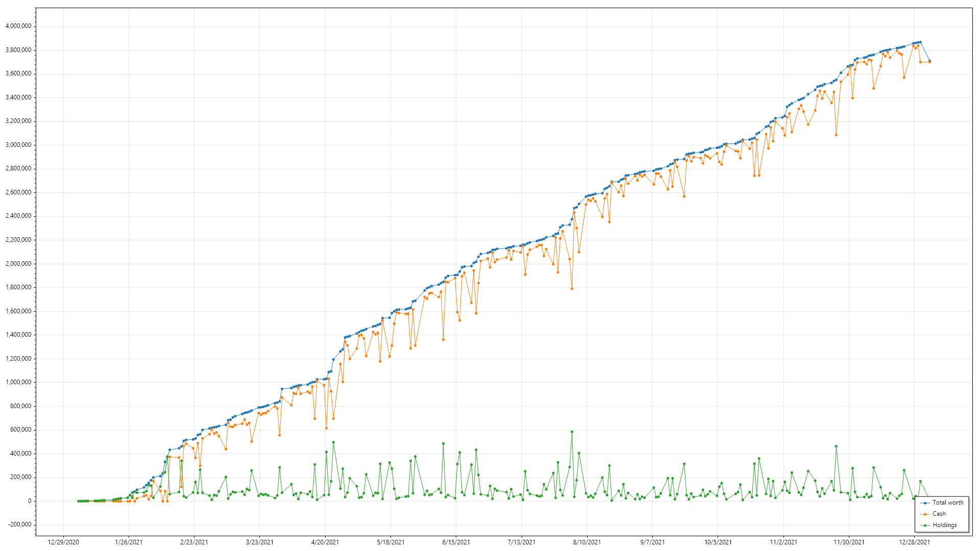
Task: Click the 12/28/2021 x-axis date label
Action: coord(914,542)
